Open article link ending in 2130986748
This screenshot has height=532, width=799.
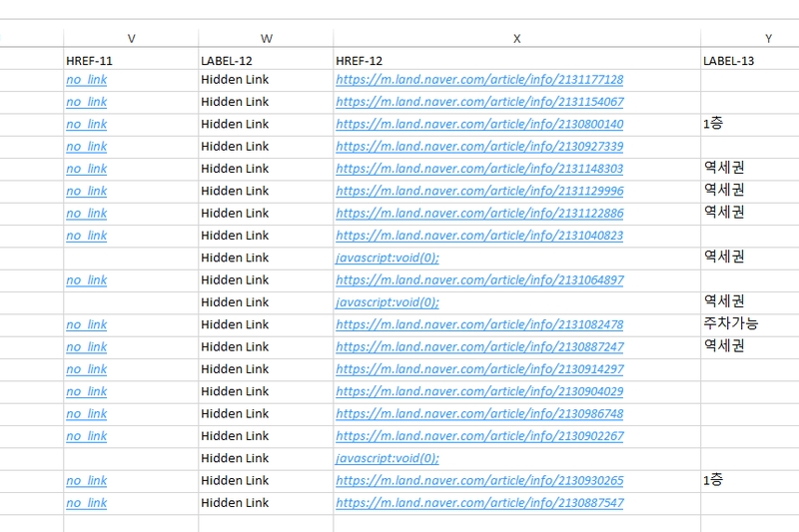point(479,414)
